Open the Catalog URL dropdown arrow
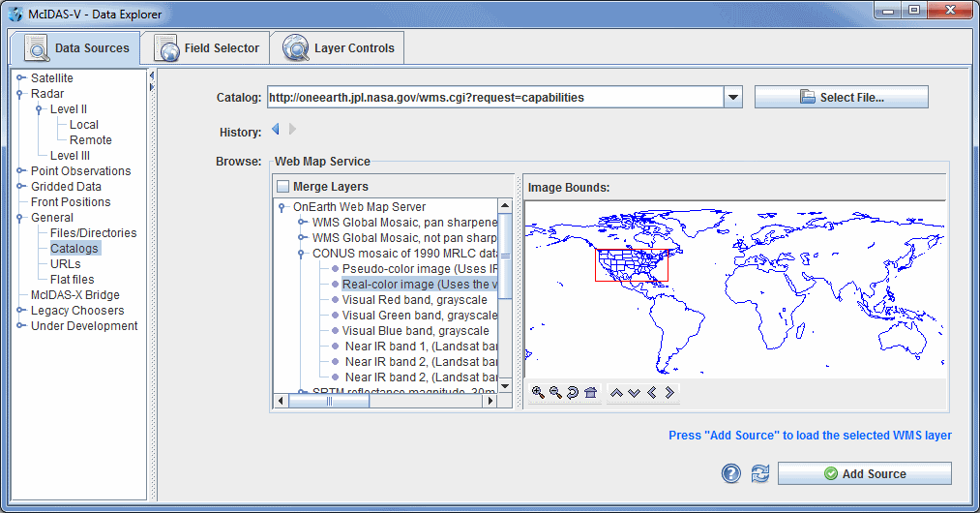Image resolution: width=980 pixels, height=513 pixels. [x=733, y=98]
